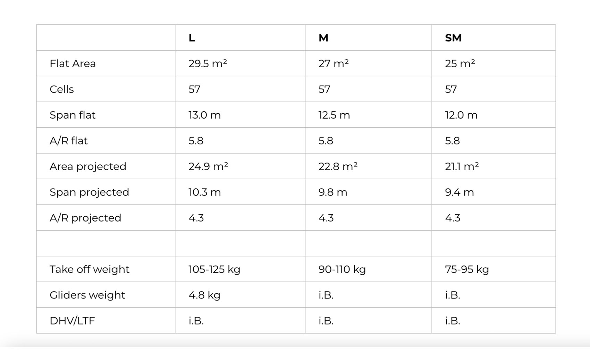Screen dimensions: 590x364
Task: Select the Area projected row label
Action: (88, 166)
